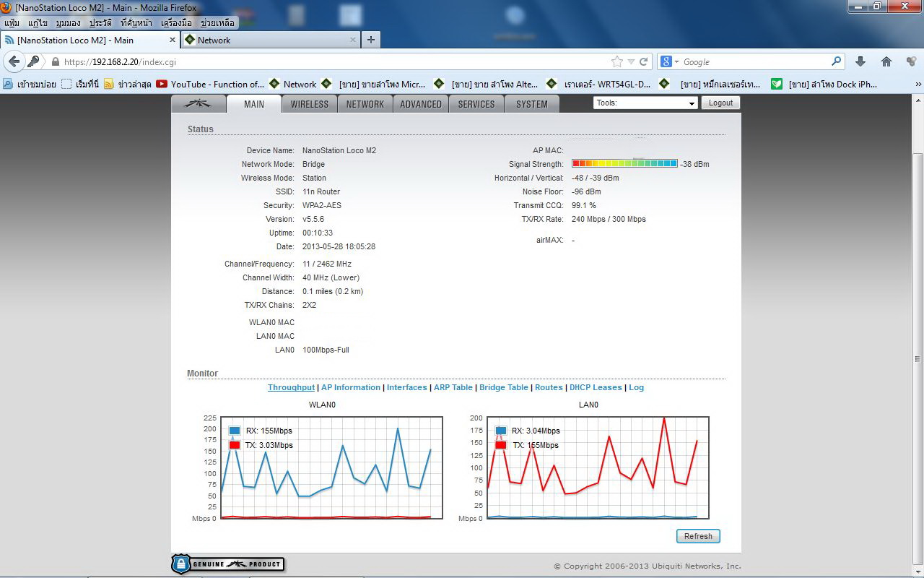Switch to the NETWORK configuration tab
This screenshot has height=578, width=924.
[x=365, y=104]
